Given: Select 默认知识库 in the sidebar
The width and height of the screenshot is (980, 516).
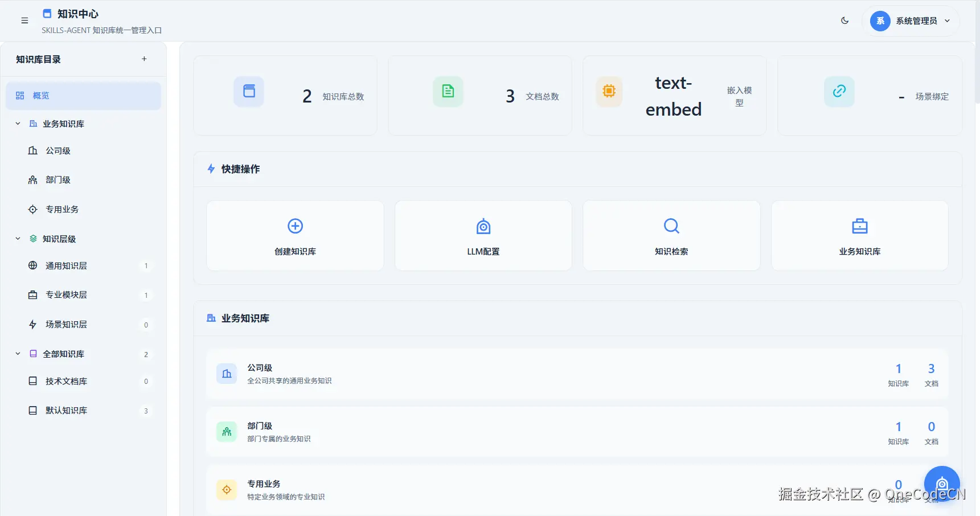Looking at the screenshot, I should click(x=67, y=410).
